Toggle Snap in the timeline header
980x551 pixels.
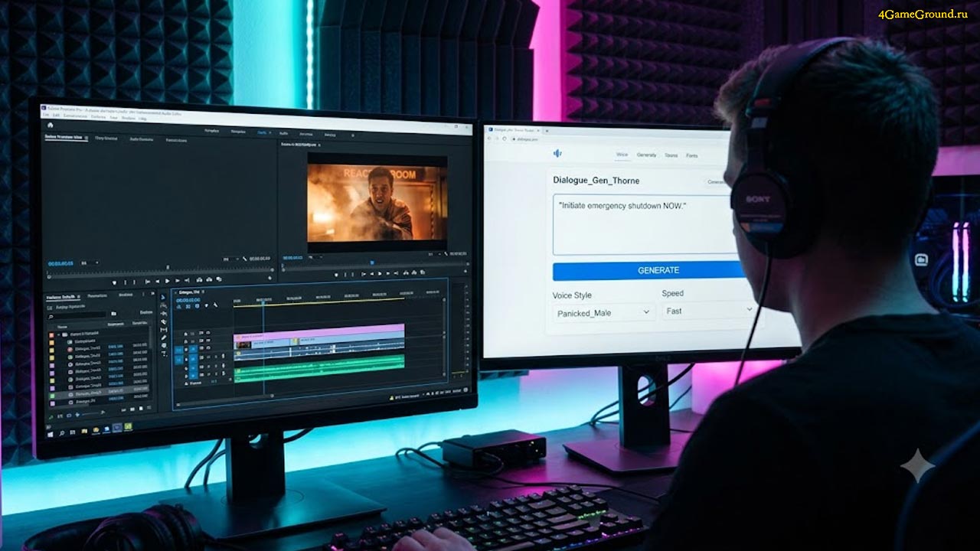pyautogui.click(x=189, y=306)
